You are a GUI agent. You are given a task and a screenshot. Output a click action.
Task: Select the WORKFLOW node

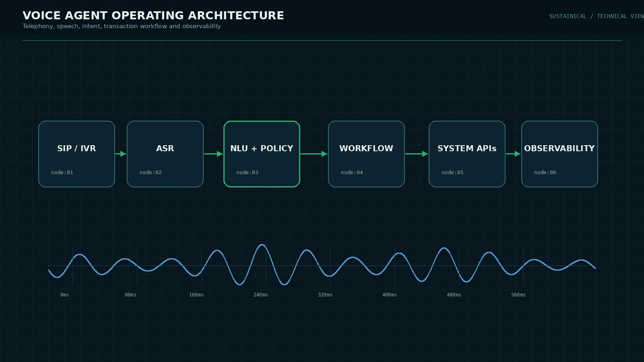point(366,154)
